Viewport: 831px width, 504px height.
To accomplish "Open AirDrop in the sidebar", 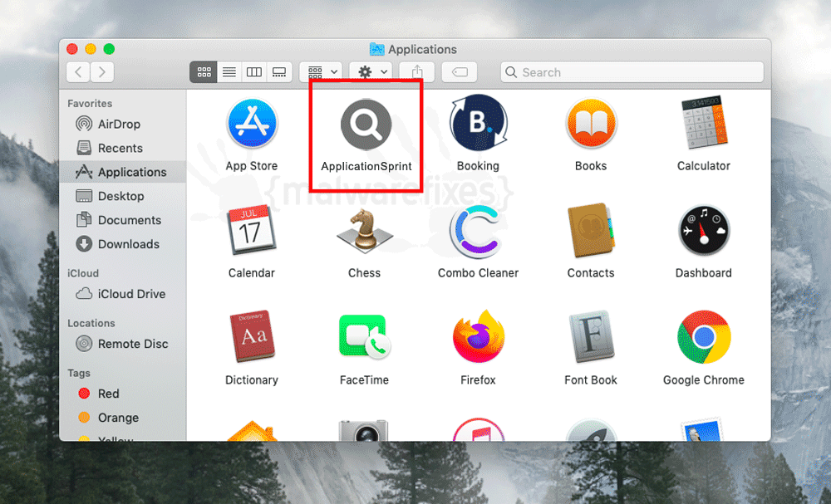I will pos(123,124).
